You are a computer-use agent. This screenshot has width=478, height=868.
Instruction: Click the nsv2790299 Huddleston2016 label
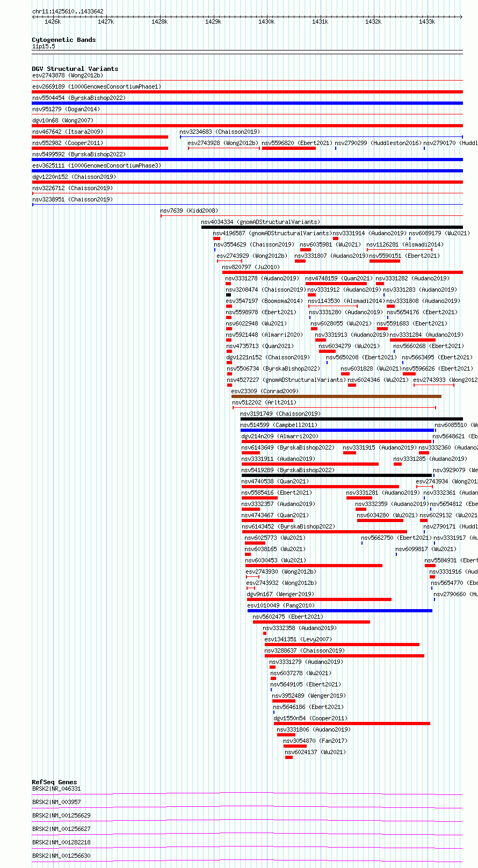[378, 143]
